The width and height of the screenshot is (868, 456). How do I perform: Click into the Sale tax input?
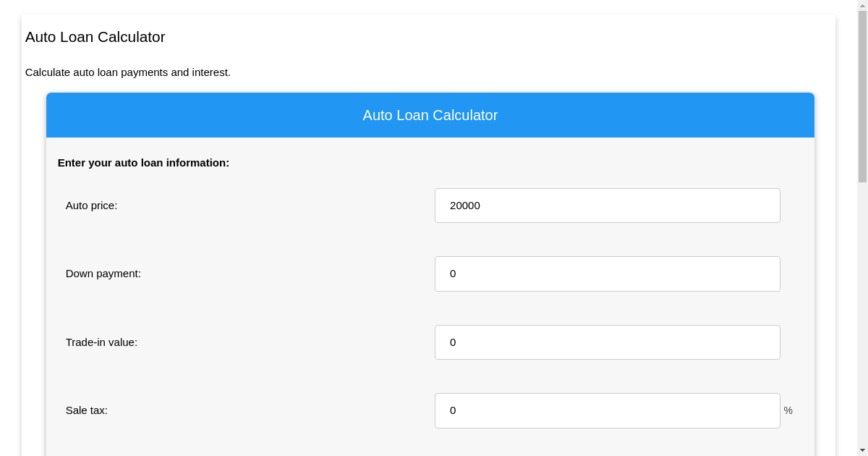(607, 410)
